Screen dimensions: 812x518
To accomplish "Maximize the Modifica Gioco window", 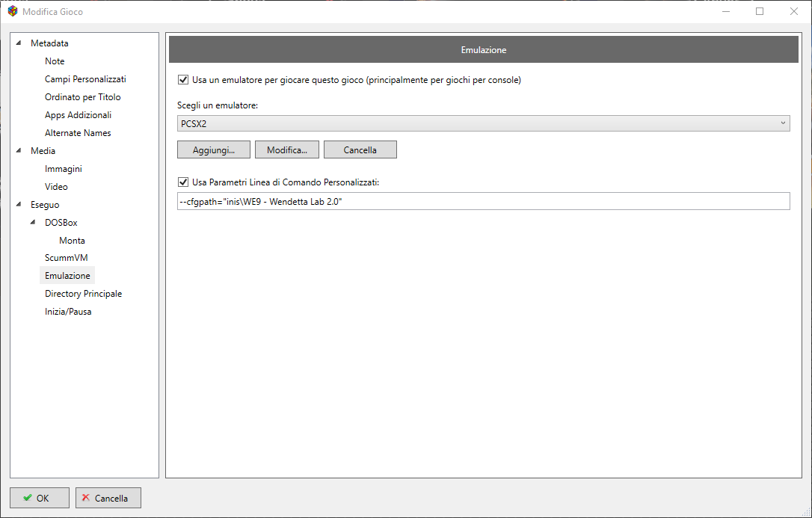I will [760, 11].
